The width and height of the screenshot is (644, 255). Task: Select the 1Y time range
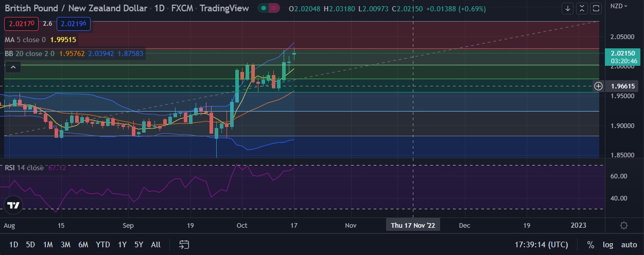pos(122,245)
